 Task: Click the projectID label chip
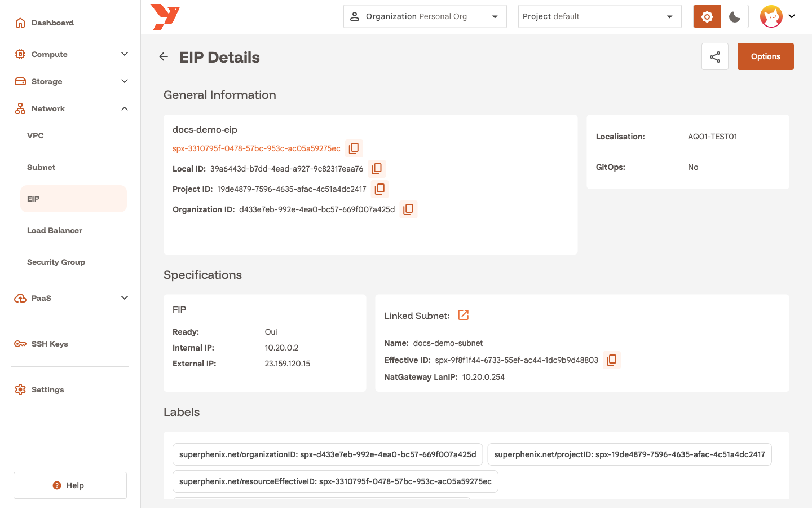click(x=629, y=454)
